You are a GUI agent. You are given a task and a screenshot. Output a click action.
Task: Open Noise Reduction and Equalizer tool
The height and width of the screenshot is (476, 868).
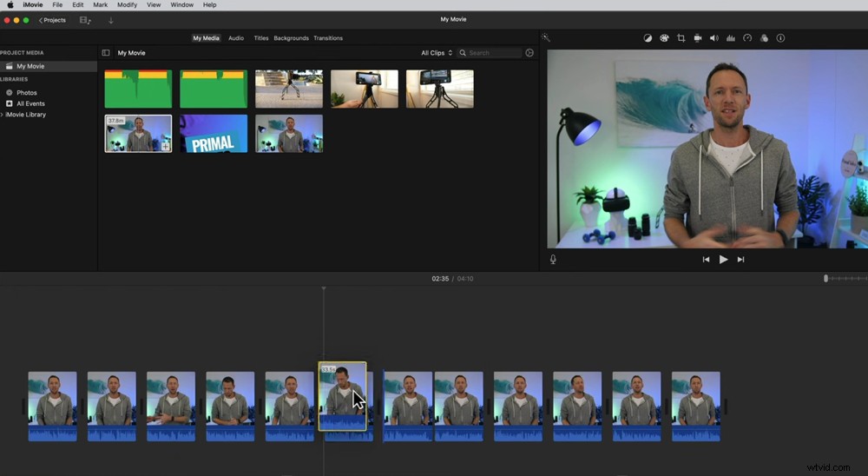pos(731,38)
